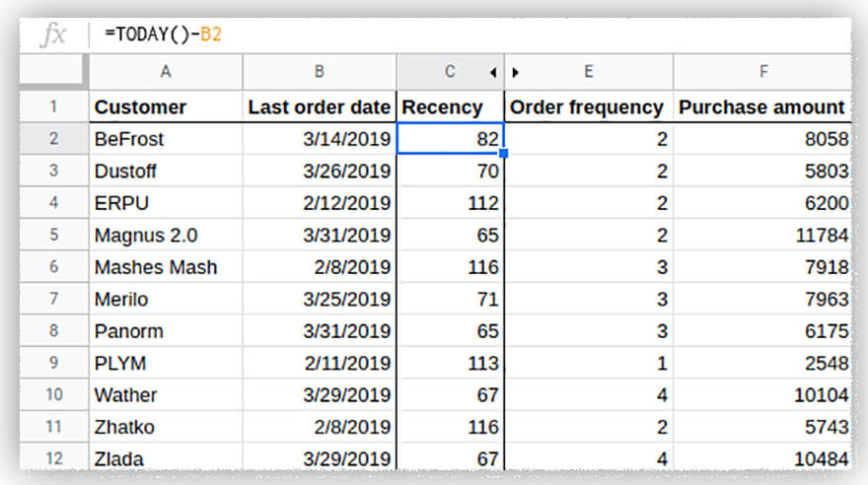Image resolution: width=868 pixels, height=485 pixels.
Task: Select the 3/26/2019 date cell for Dustoff
Action: pos(320,172)
